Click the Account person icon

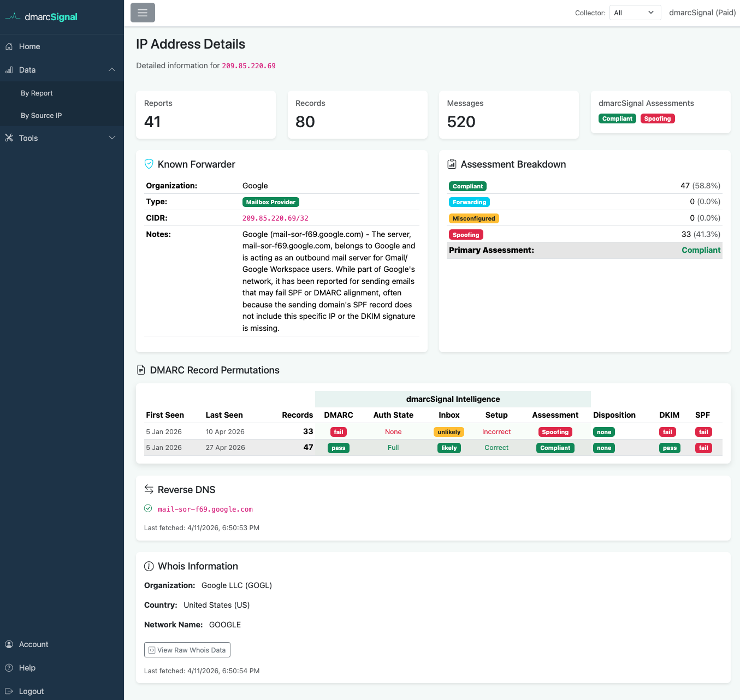coord(9,644)
